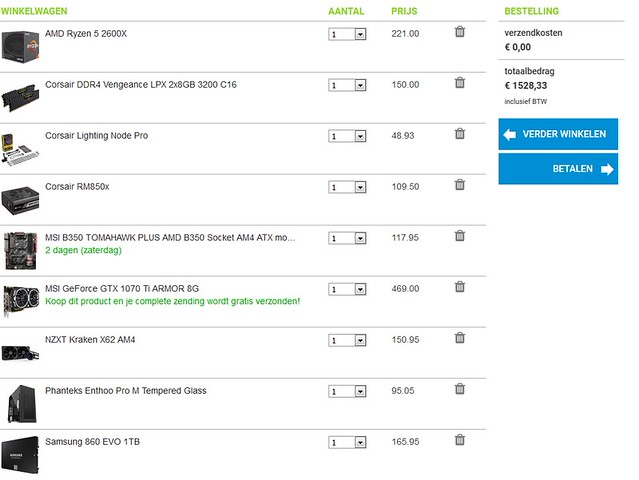This screenshot has height=480, width=639.
Task: Click the MSI B350 motherboard thumbnail
Action: (x=20, y=251)
